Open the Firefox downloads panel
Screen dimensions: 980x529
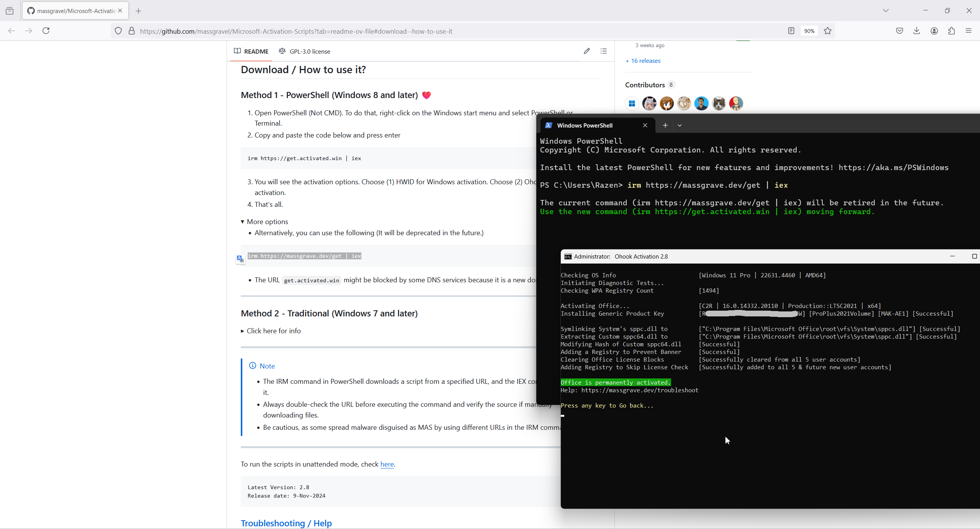coord(916,31)
